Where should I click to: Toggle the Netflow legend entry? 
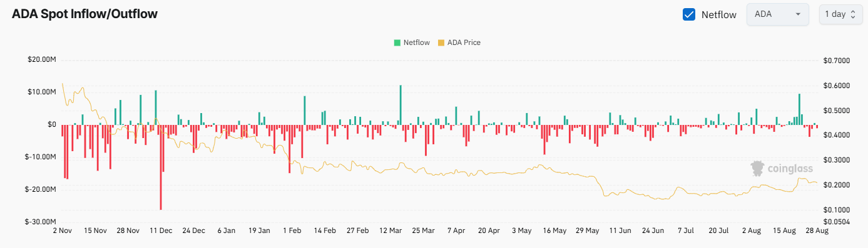(411, 42)
